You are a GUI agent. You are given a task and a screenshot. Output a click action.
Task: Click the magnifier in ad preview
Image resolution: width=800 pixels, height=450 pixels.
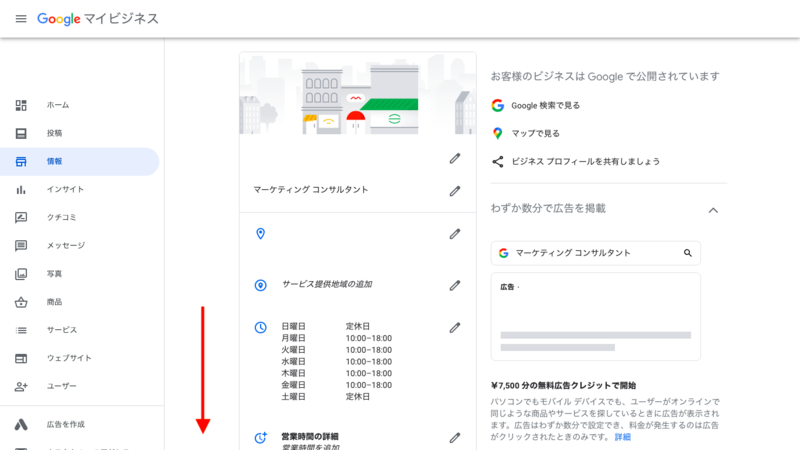pyautogui.click(x=688, y=253)
